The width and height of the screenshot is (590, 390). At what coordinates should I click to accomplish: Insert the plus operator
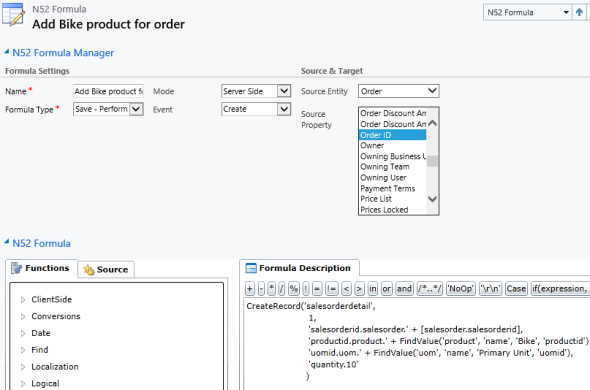(250, 289)
